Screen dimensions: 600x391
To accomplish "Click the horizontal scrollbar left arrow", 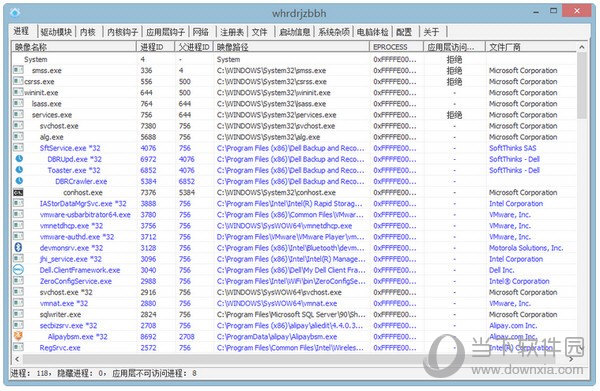I will pyautogui.click(x=17, y=359).
